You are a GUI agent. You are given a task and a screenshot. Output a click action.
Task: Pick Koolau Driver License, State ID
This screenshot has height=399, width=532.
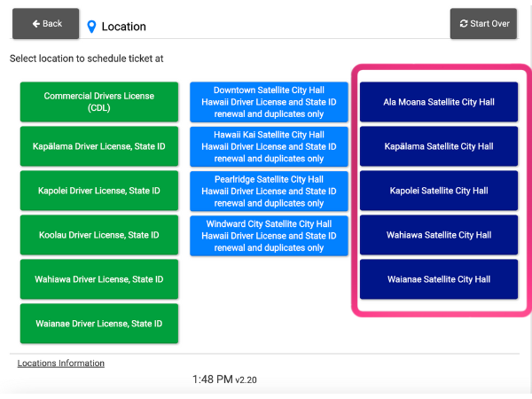(99, 235)
